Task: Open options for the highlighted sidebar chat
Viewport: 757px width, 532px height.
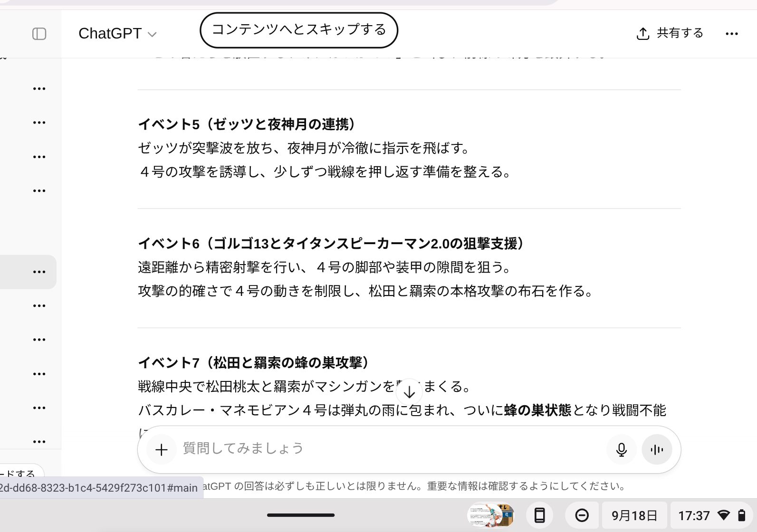Action: [x=39, y=272]
